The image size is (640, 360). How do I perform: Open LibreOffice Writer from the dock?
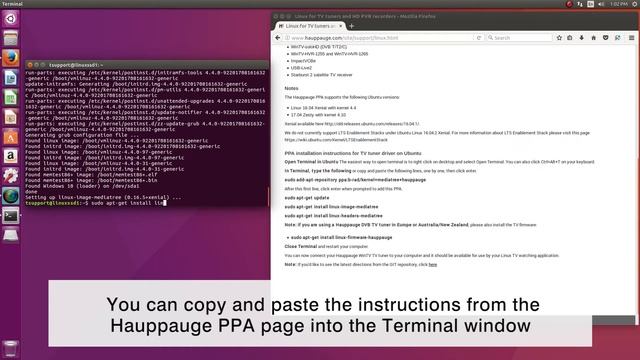coord(11,78)
